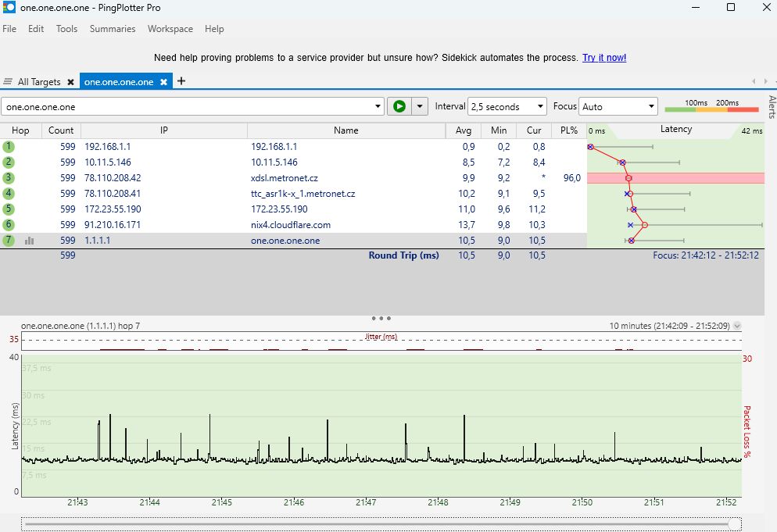The image size is (777, 532).
Task: Close the one.one.one.one tab
Action: pos(163,82)
